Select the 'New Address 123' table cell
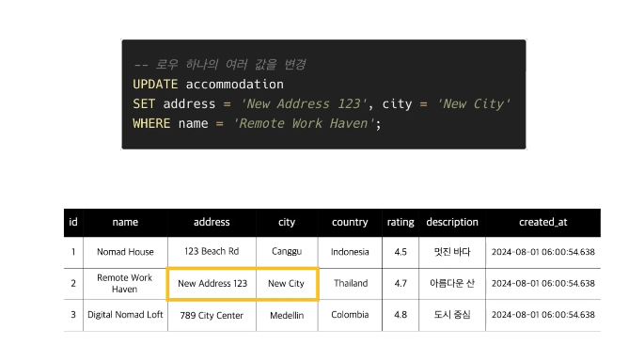This screenshot has height=345, width=644. click(212, 283)
